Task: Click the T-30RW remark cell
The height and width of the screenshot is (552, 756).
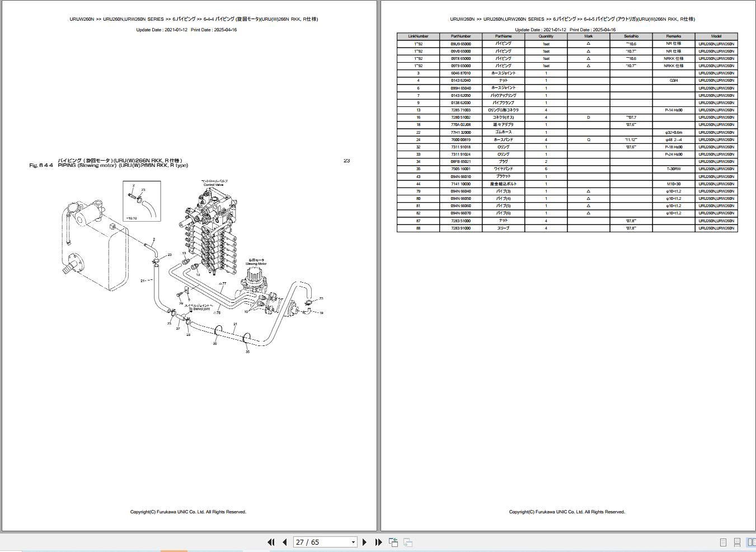Action: tap(673, 169)
